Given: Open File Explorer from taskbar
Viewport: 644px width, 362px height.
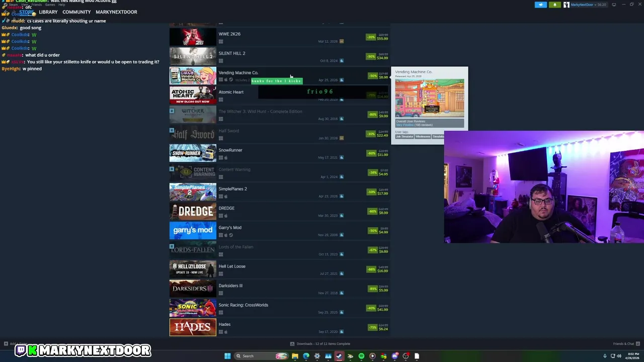Looking at the screenshot, I should 295,356.
